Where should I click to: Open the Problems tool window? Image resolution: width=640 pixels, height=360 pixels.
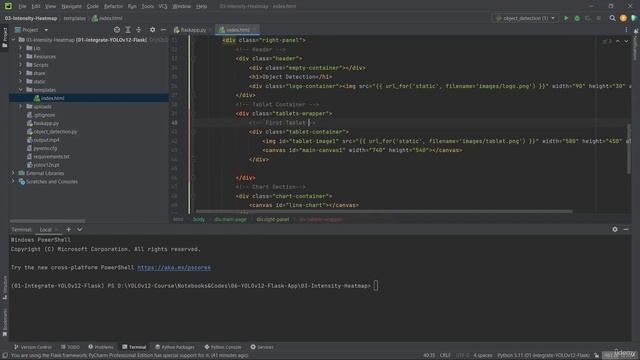101,347
